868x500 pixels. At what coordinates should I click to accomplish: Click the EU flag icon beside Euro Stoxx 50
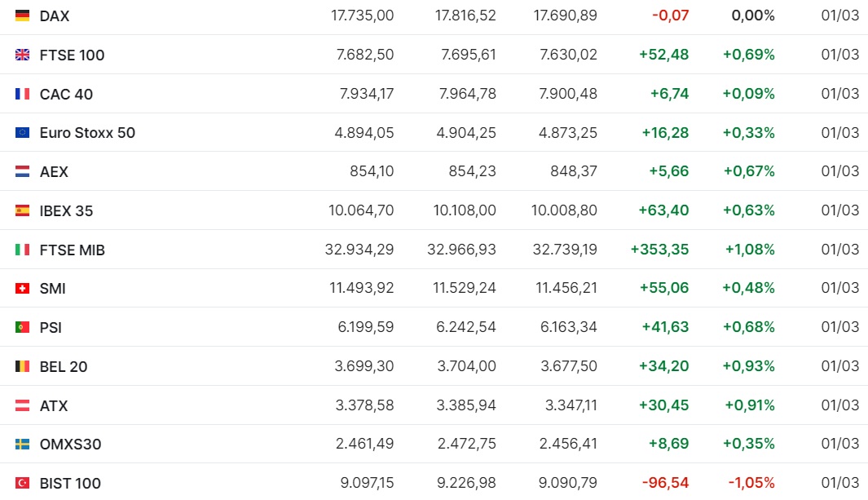[x=23, y=132]
